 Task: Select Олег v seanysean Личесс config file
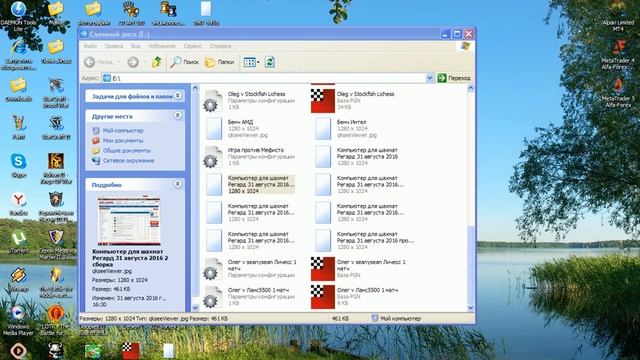click(x=250, y=269)
